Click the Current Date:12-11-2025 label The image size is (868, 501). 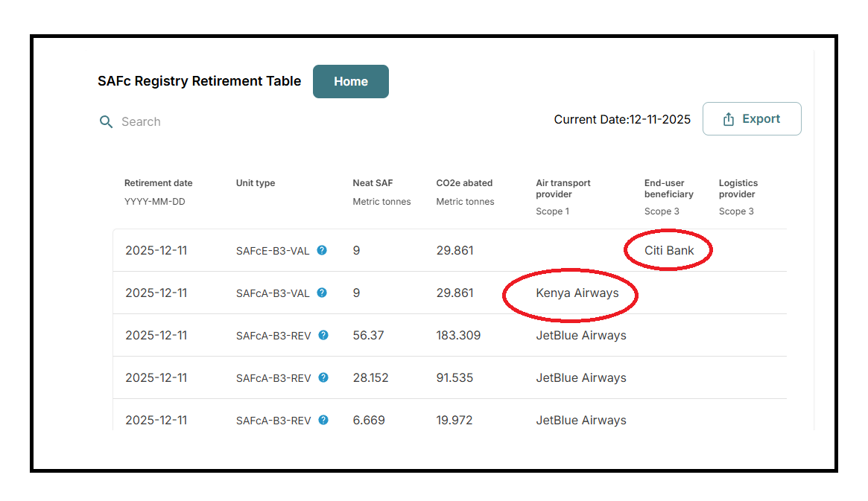click(x=622, y=119)
